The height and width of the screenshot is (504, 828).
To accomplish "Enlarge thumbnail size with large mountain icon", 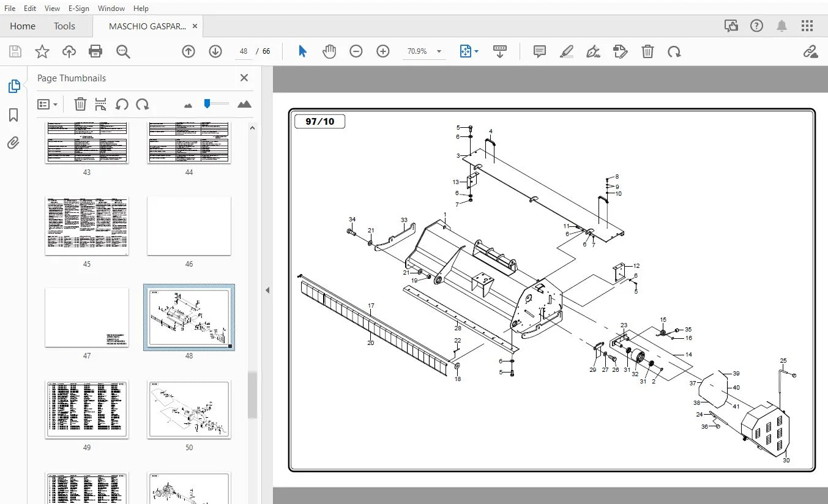I will (244, 104).
